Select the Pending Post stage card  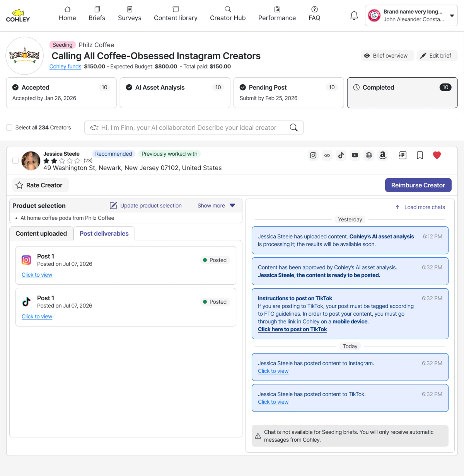click(289, 93)
